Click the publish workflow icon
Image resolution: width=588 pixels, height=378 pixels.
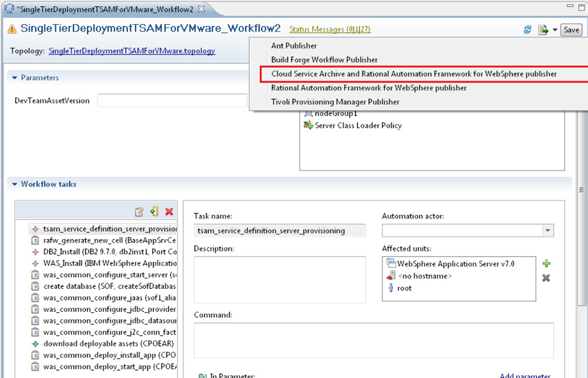542,30
